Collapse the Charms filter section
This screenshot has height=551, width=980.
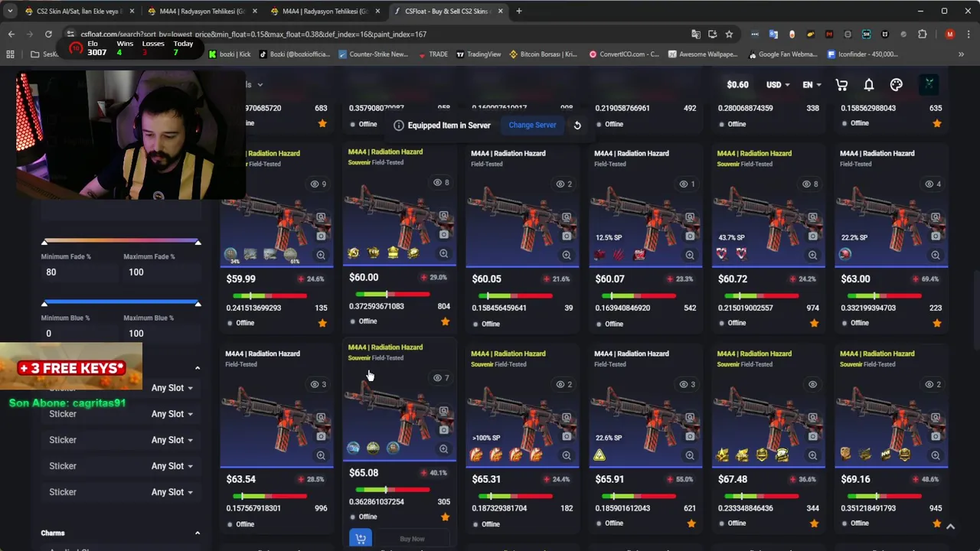coord(197,533)
